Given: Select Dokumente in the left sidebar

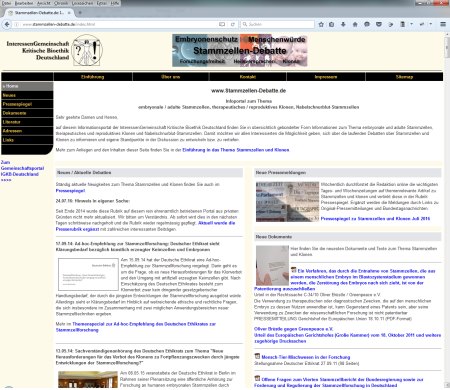Looking at the screenshot, I should coord(27,113).
